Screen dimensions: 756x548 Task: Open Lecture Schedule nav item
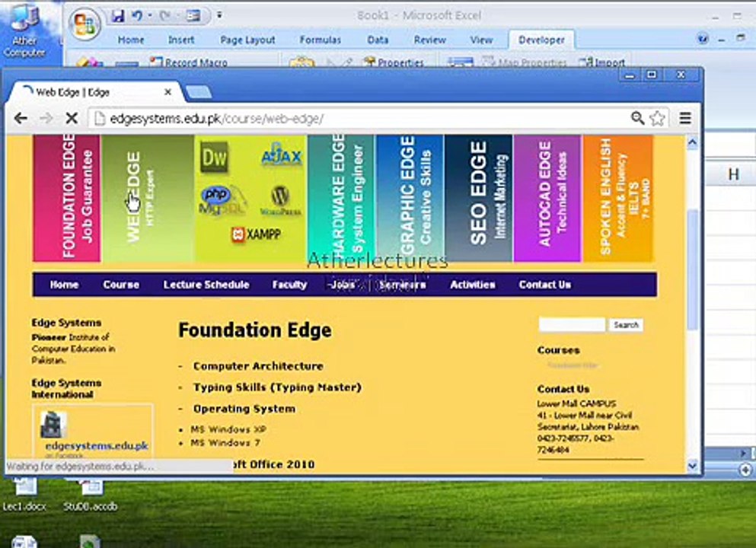click(206, 285)
